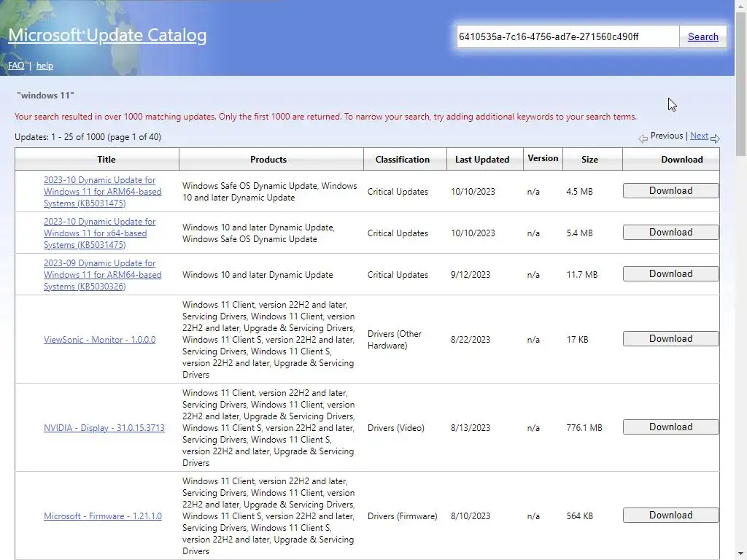Open 2023-10 Dynamic Update x64 KB5031475 link

tap(99, 233)
